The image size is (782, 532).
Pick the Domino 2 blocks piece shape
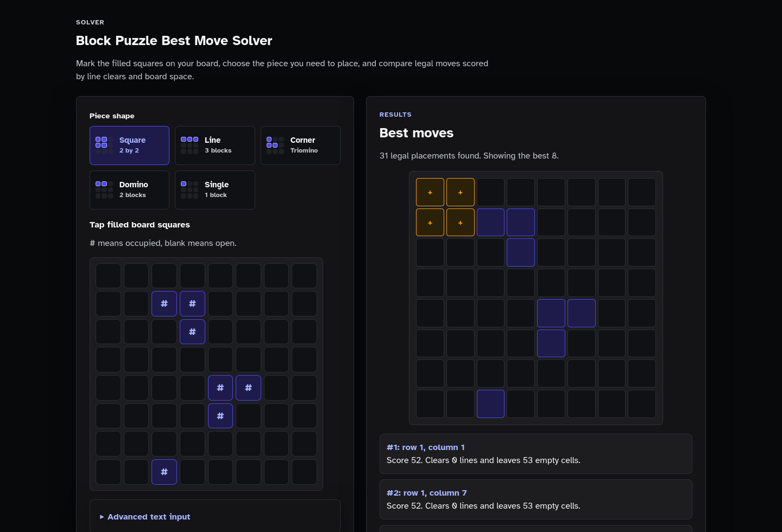pyautogui.click(x=129, y=190)
